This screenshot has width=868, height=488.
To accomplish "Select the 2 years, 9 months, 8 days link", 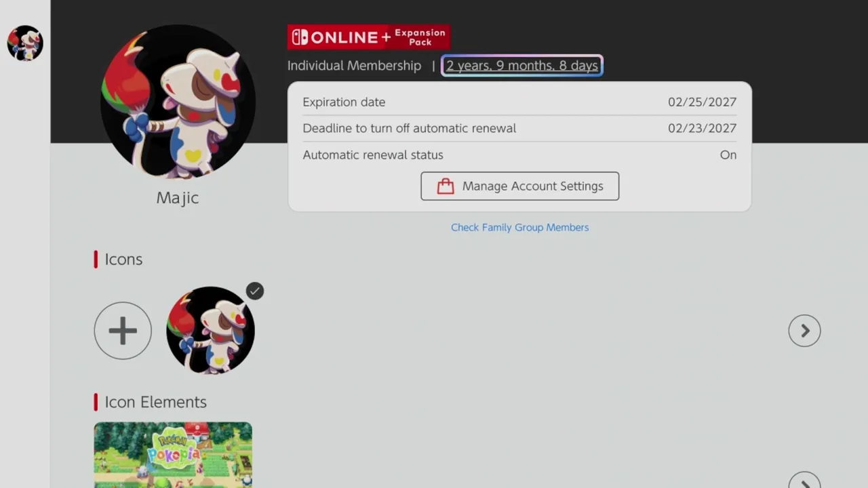I will click(521, 66).
